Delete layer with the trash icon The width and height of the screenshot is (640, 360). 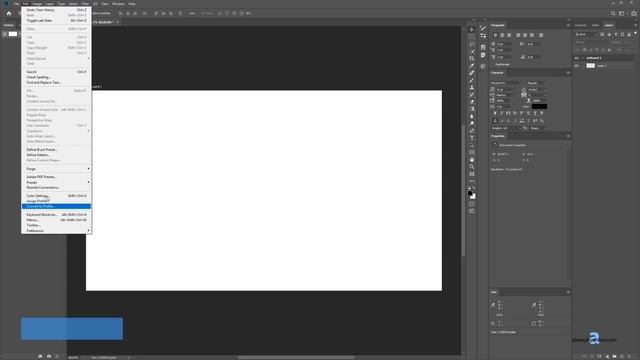tap(629, 356)
